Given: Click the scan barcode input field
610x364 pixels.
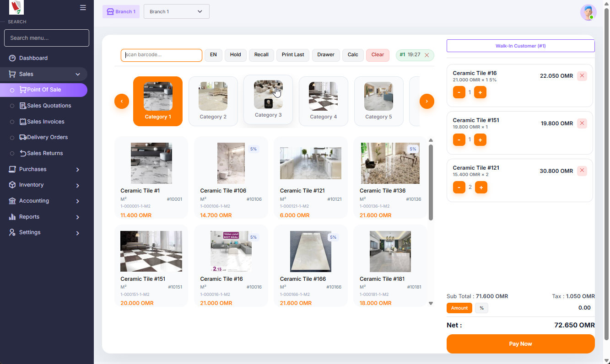Looking at the screenshot, I should click(162, 55).
